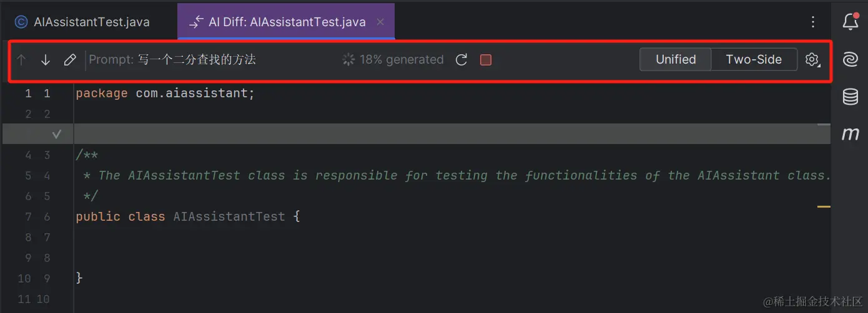The width and height of the screenshot is (868, 313).
Task: Open the Database tool window icon
Action: click(851, 97)
